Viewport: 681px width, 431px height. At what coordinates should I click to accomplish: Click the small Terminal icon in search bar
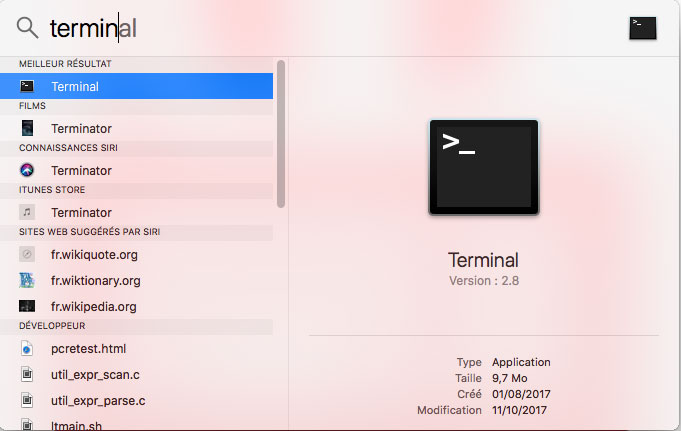643,28
